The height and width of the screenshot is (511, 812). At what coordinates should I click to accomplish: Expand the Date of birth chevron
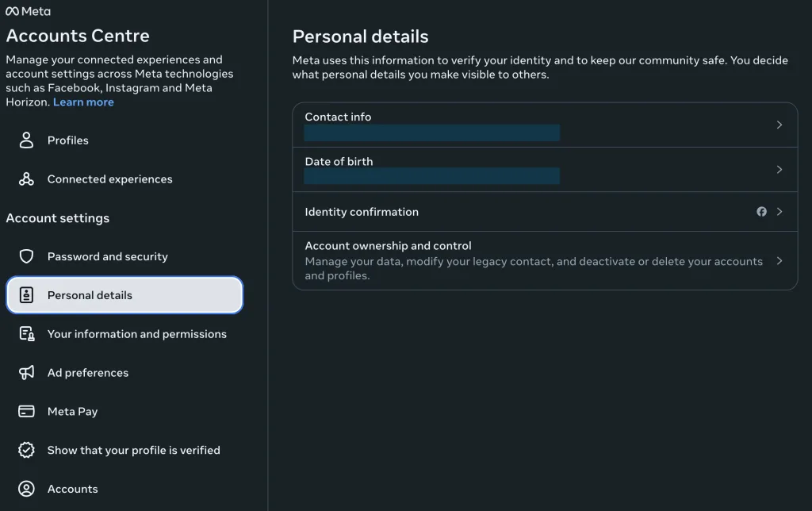point(779,169)
